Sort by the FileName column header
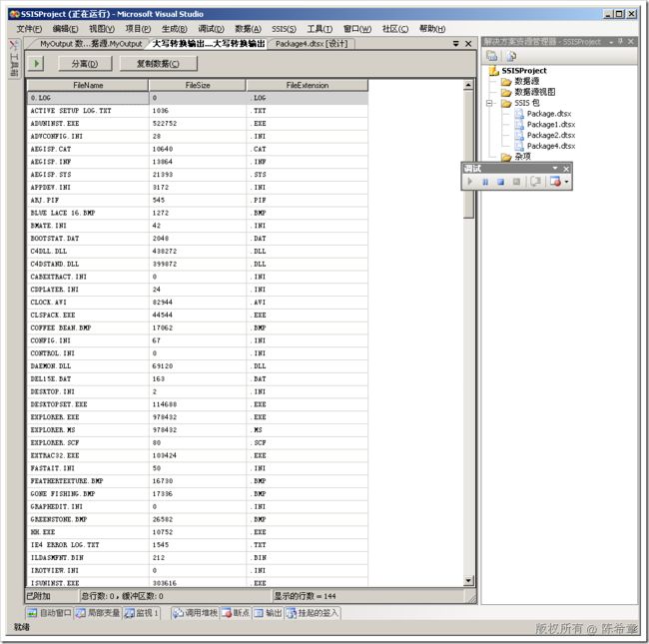 click(x=88, y=85)
